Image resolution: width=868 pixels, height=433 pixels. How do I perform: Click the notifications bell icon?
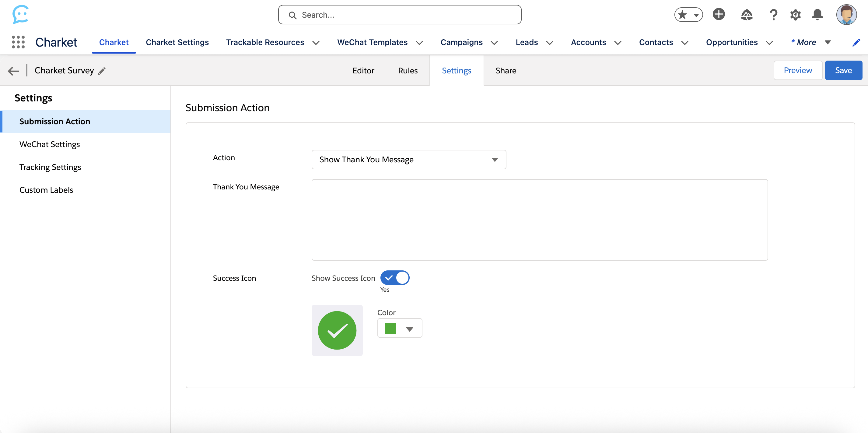click(x=817, y=15)
